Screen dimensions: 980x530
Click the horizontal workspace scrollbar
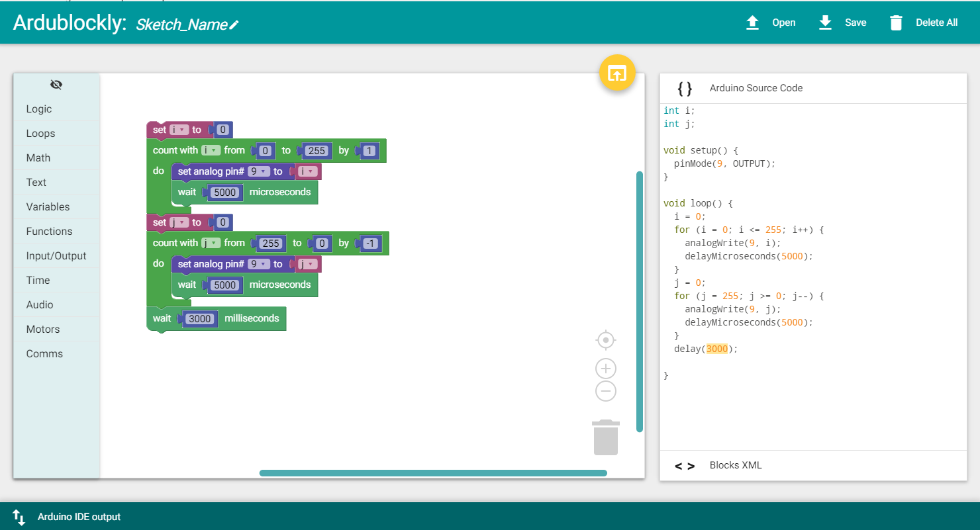pos(433,473)
